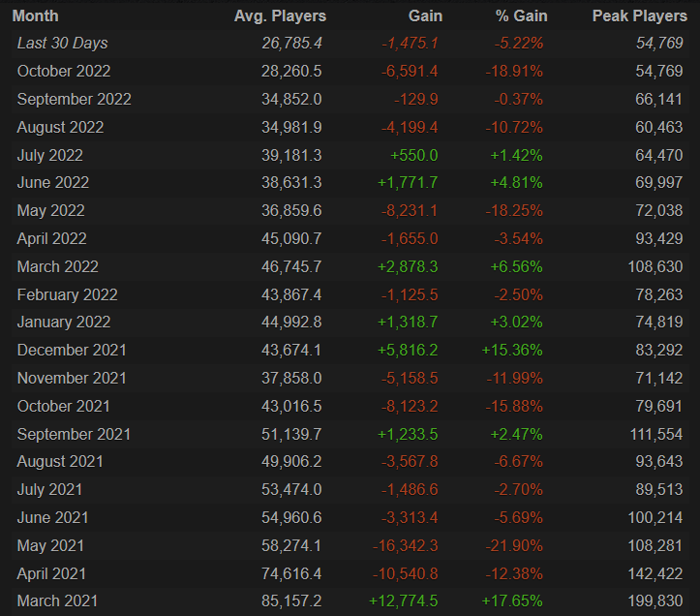Click the gain value +1,771.7
This screenshot has width=700, height=616.
408,183
